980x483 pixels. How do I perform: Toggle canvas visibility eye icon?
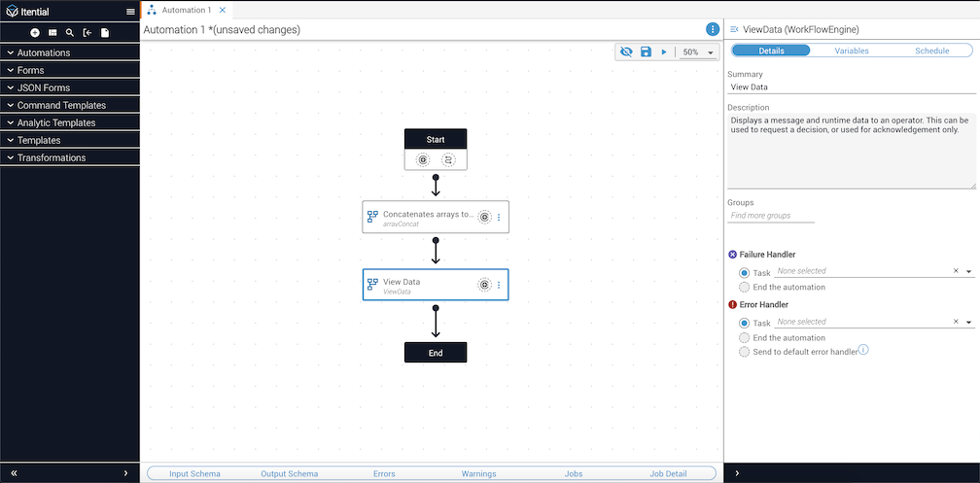(626, 52)
